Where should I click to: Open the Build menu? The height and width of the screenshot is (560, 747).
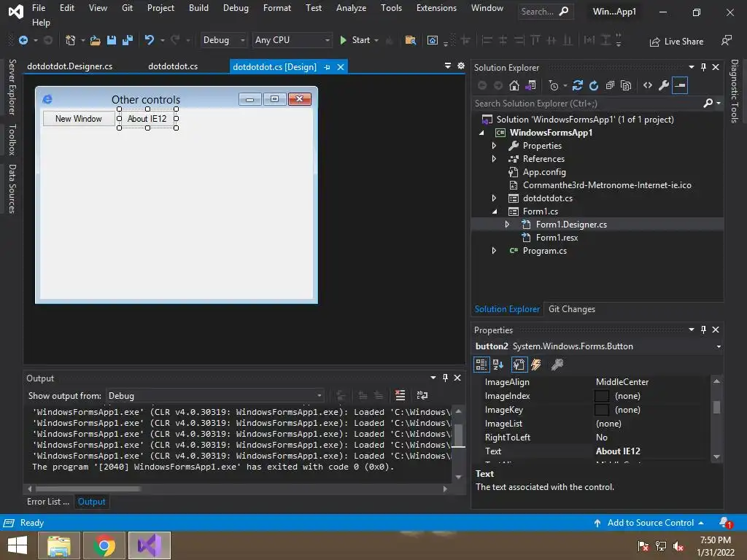tap(198, 7)
